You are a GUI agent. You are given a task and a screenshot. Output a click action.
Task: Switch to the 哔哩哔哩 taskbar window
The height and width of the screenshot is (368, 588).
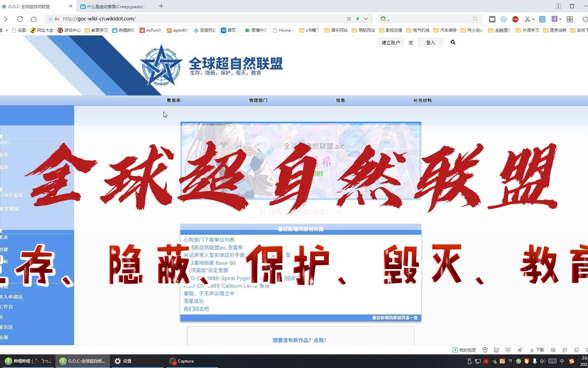coord(28,361)
